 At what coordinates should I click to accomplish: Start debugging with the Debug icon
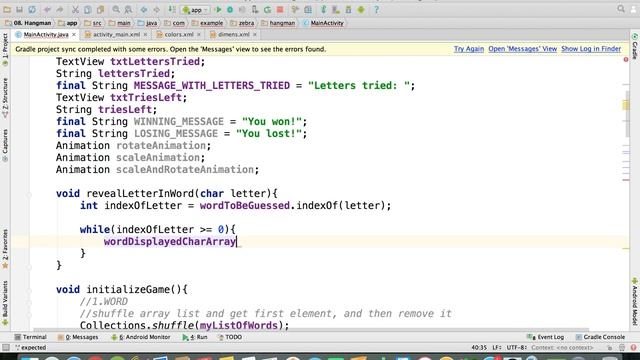(x=230, y=10)
